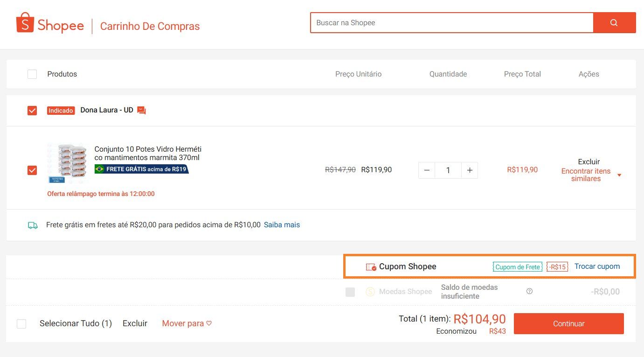Image resolution: width=644 pixels, height=357 pixels.
Task: Click the -R$15 coupon tag
Action: click(557, 267)
